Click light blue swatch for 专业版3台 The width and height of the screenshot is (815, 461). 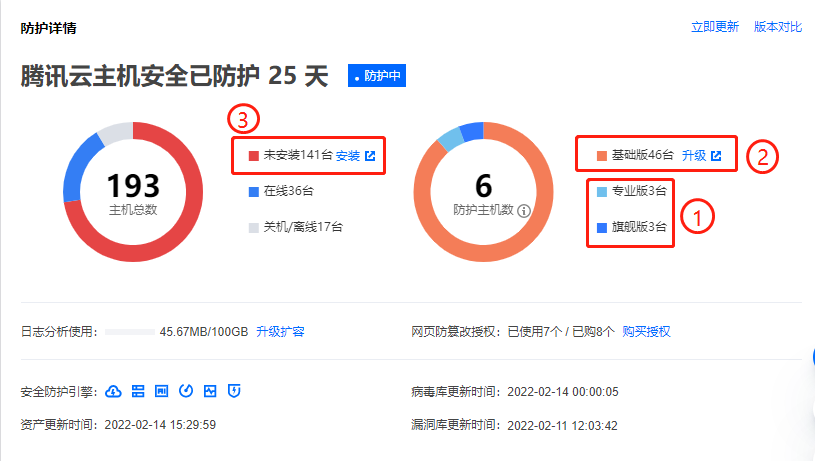[602, 192]
